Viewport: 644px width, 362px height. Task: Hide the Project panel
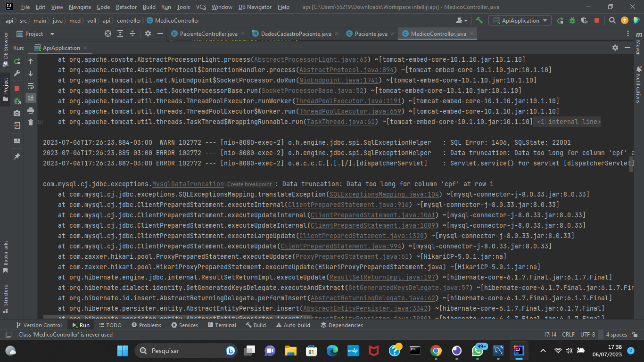(160, 33)
